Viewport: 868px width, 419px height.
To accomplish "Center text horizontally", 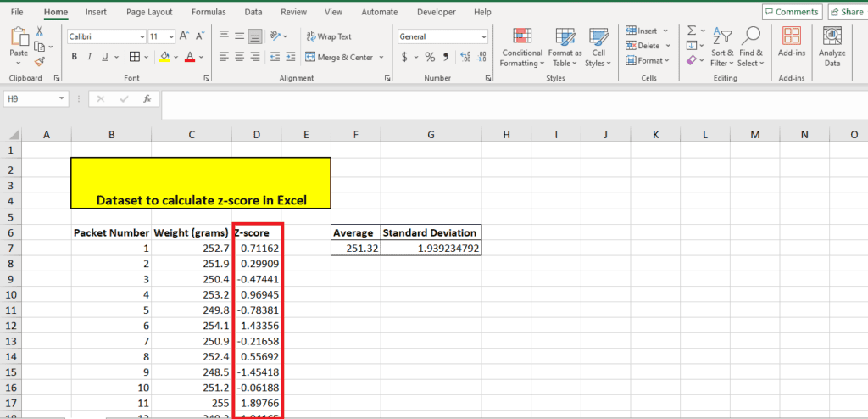I will (240, 57).
